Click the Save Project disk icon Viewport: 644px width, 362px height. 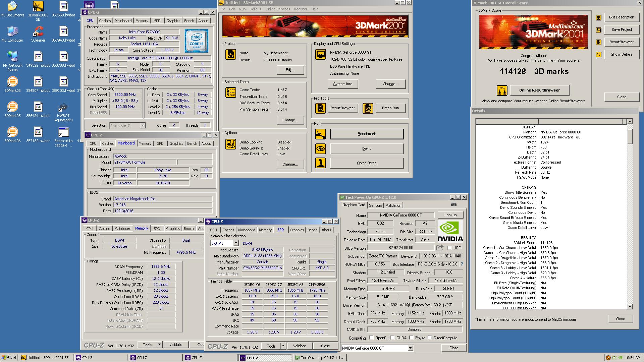click(x=599, y=30)
